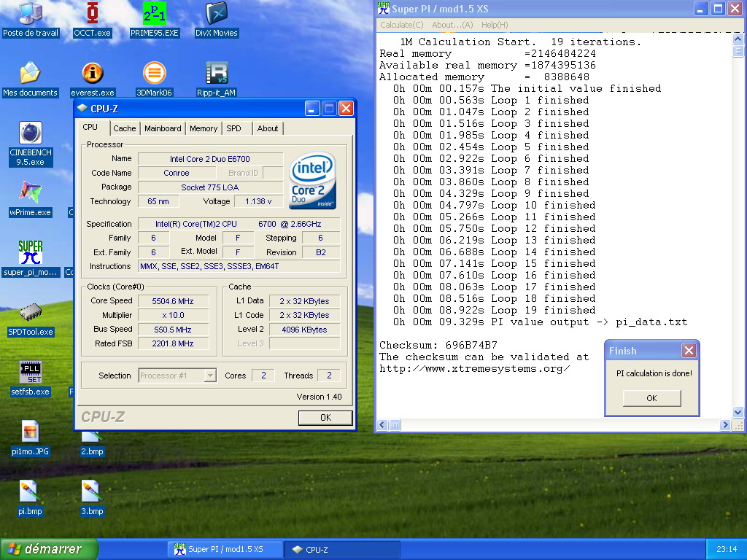Click the system clock showing 23:14
This screenshot has height=560, width=747.
point(726,549)
